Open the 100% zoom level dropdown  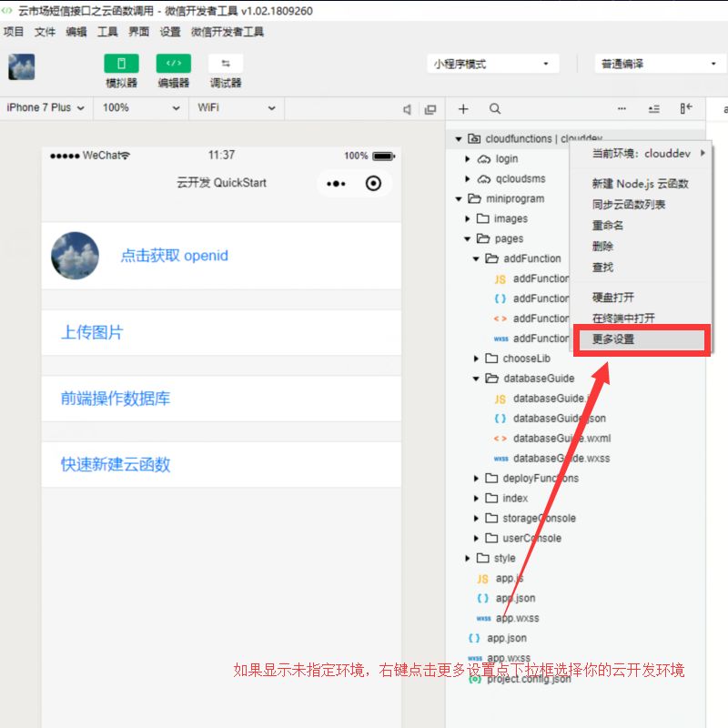point(141,107)
